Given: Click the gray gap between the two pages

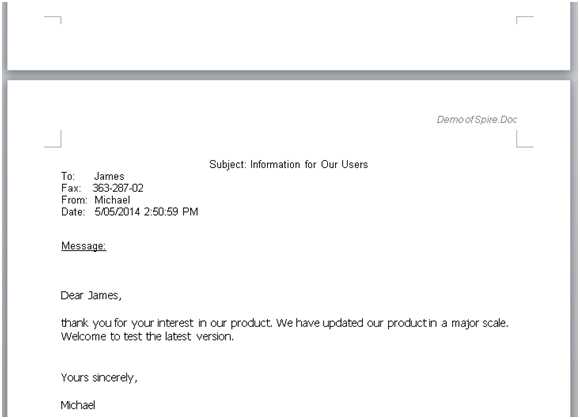Looking at the screenshot, I should coord(289,75).
